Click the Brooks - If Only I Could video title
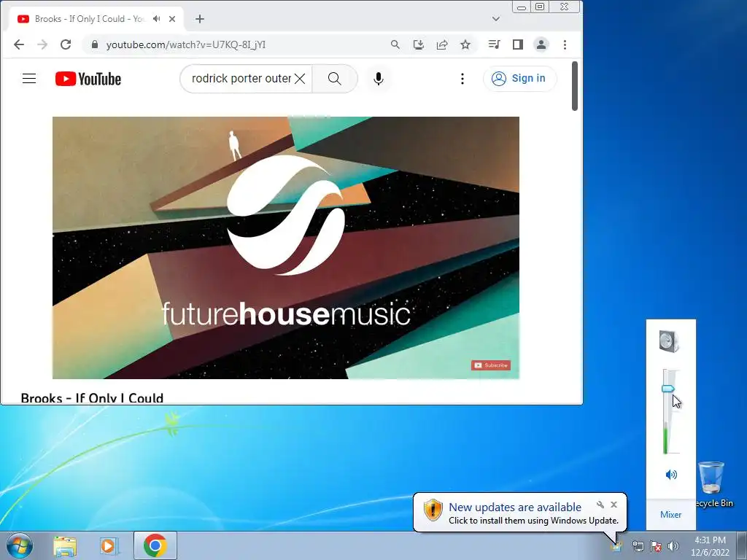The width and height of the screenshot is (747, 560). (92, 398)
